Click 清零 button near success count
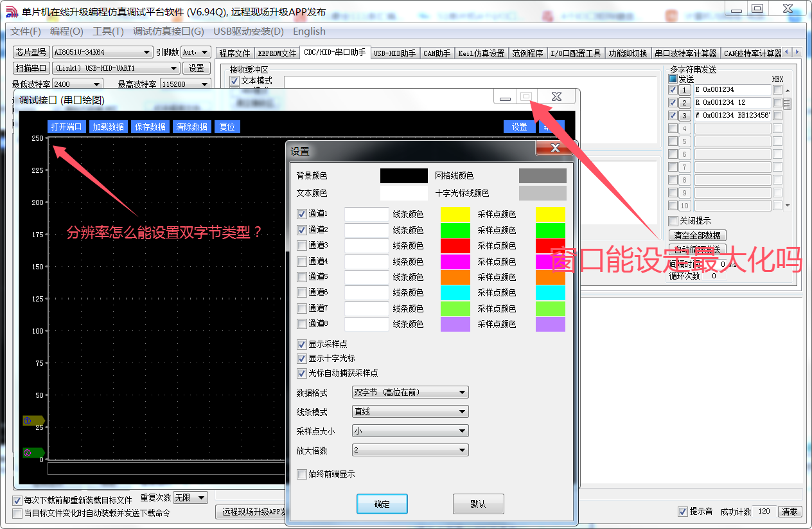The height and width of the screenshot is (529, 812). coord(790,512)
